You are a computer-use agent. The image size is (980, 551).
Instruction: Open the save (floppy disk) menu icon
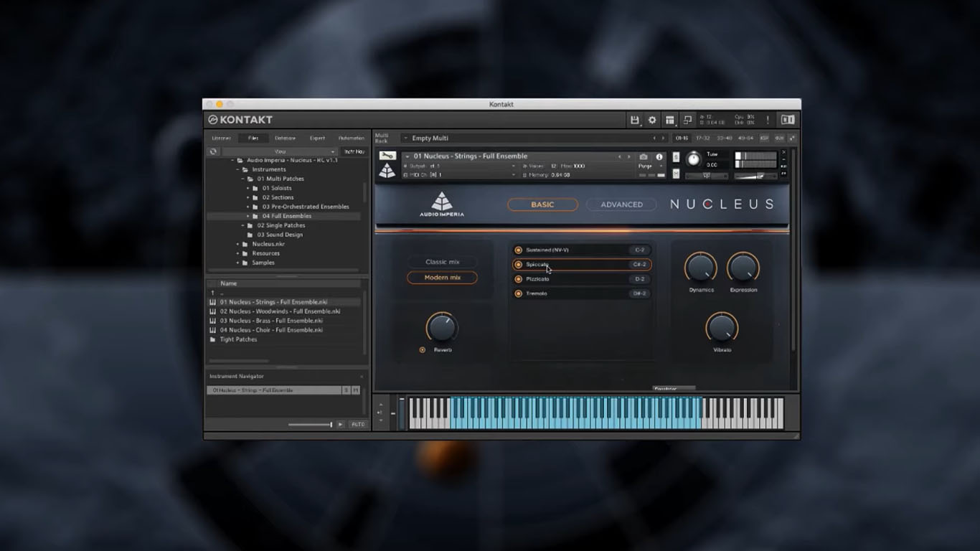click(x=634, y=120)
